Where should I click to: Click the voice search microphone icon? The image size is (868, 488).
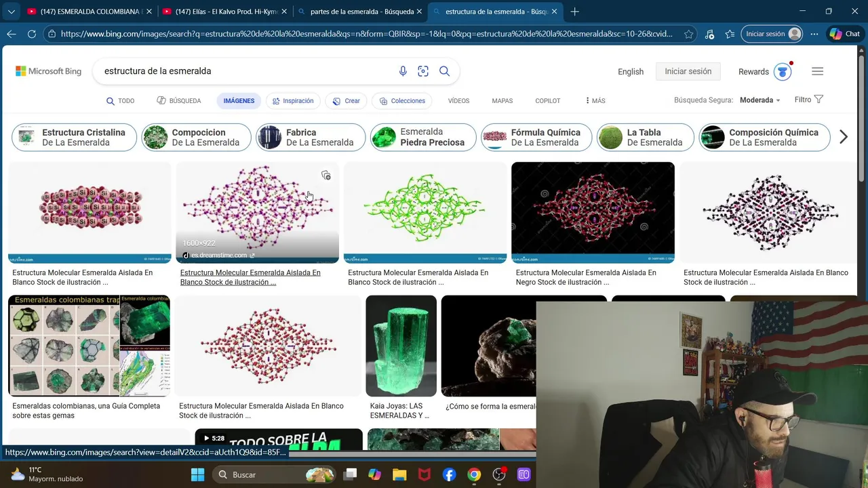click(403, 71)
